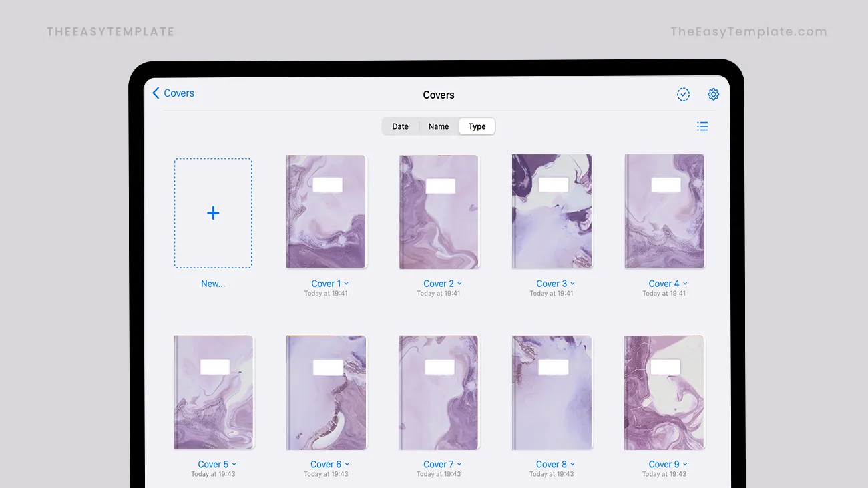Open the Cover 2 notebook thumbnail
Viewport: 868px width, 488px height.
point(439,212)
